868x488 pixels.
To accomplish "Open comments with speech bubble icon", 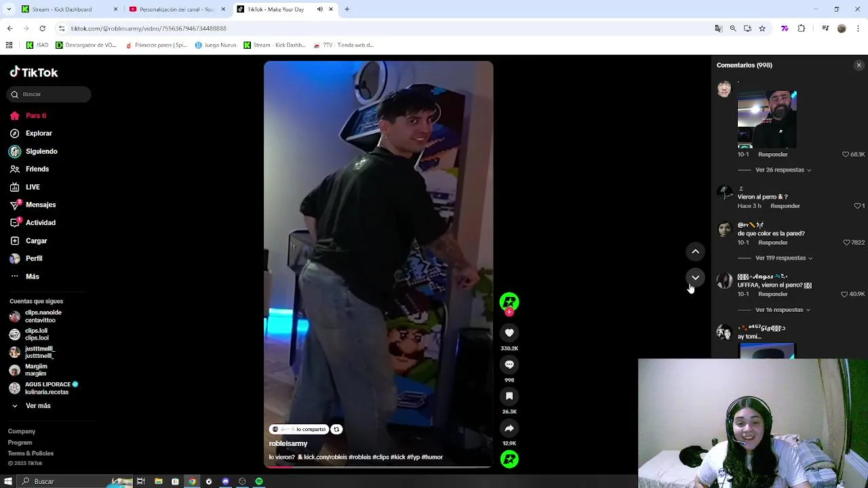I will pyautogui.click(x=509, y=365).
